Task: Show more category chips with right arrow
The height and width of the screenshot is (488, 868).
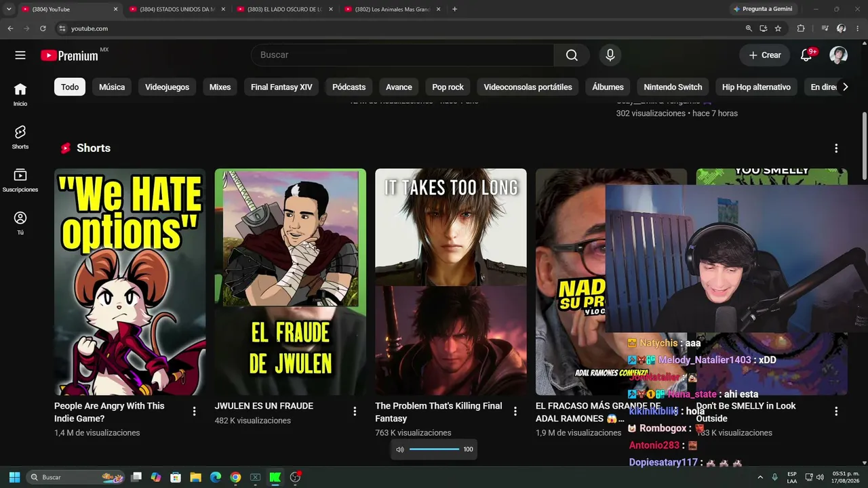Action: pos(845,87)
